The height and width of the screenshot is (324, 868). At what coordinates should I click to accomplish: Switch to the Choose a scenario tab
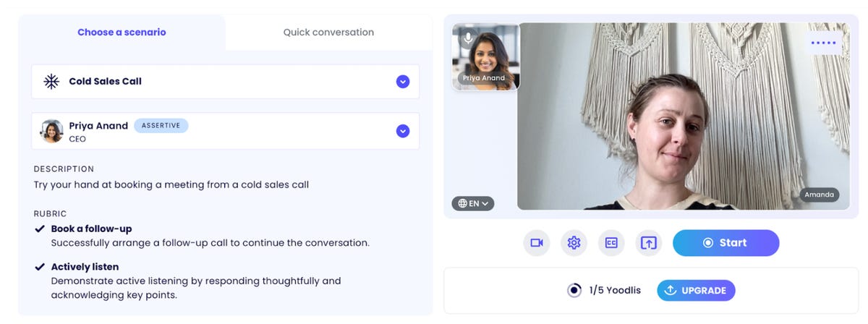[x=122, y=33]
